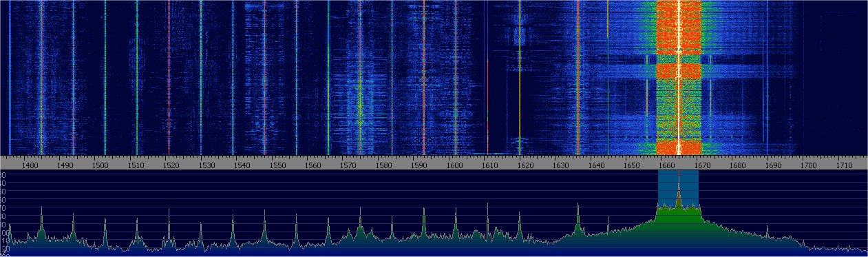Select the strong orange signal block in waterfall
Image resolution: width=868 pixels, height=257 pixels.
click(x=679, y=77)
